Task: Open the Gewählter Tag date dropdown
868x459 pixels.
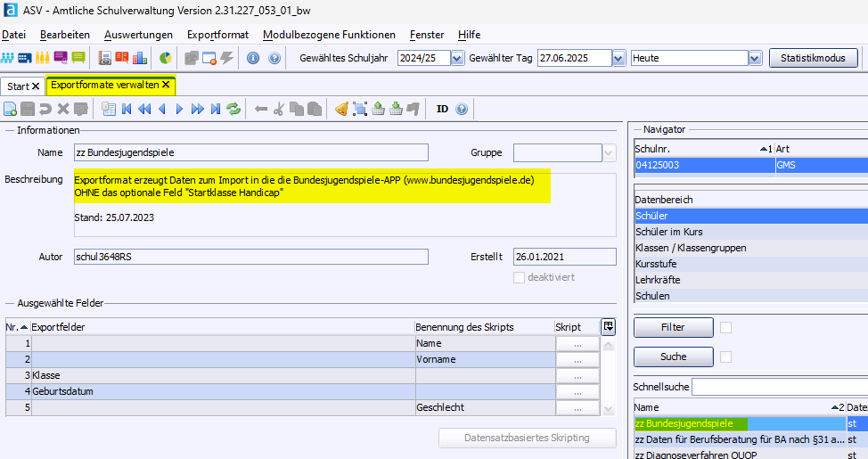Action: (x=618, y=58)
